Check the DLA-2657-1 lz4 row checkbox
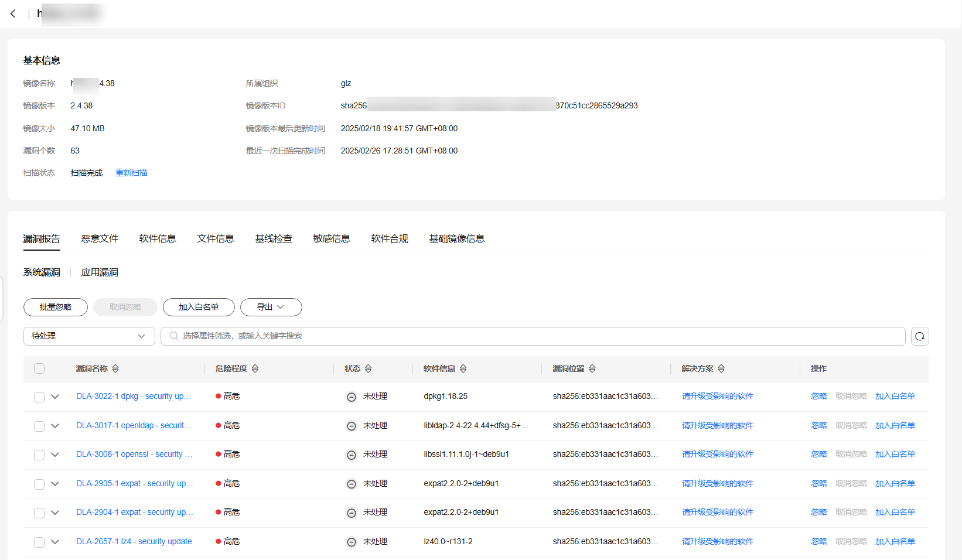 tap(39, 542)
